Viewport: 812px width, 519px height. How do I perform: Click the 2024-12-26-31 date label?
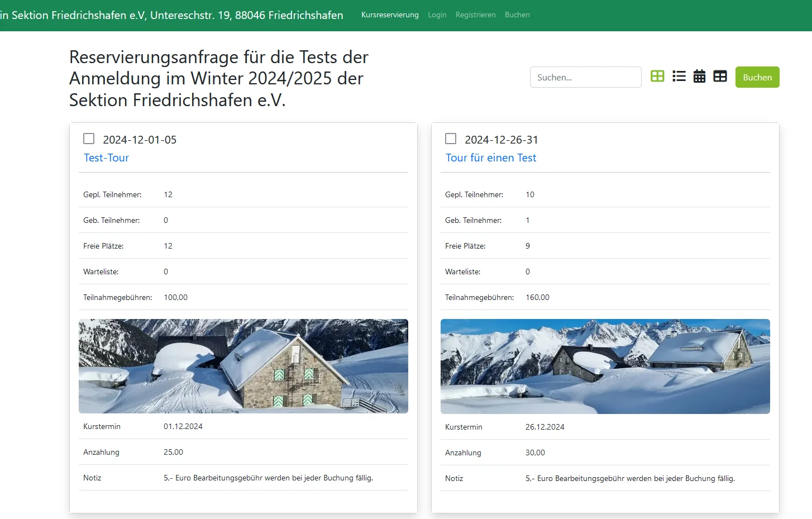[501, 140]
